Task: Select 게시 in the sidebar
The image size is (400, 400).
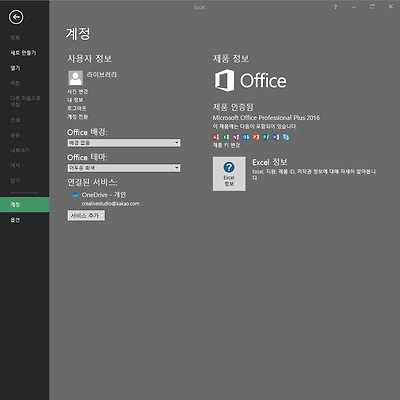Action: pos(15,165)
